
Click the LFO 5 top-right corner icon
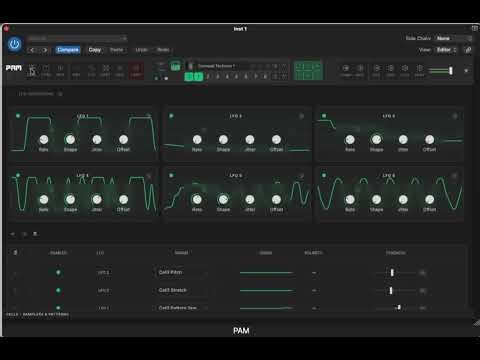tap(301, 176)
